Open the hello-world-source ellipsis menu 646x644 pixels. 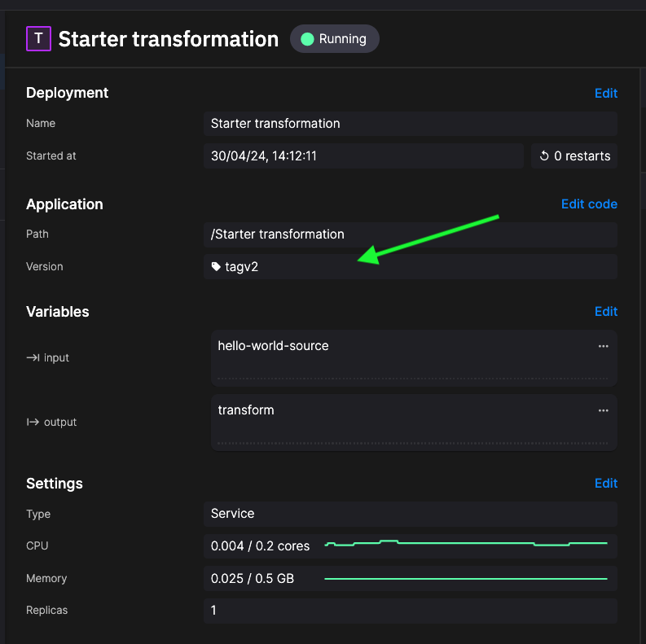click(603, 346)
